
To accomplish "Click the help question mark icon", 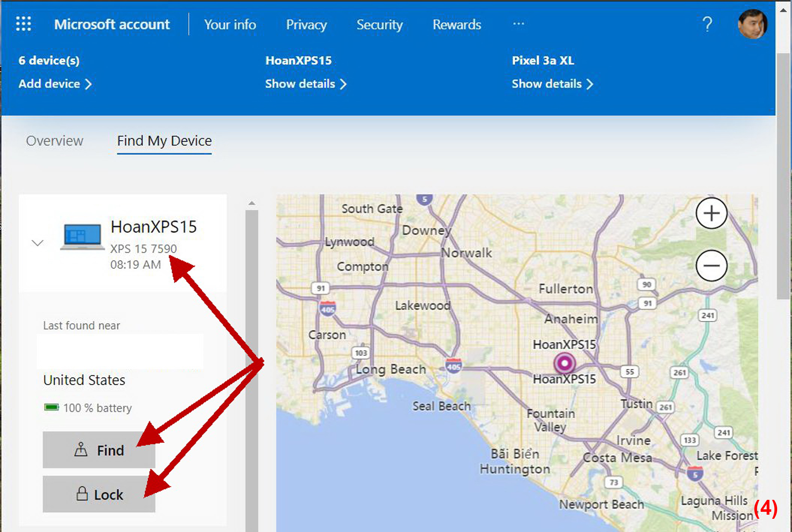I will click(707, 24).
